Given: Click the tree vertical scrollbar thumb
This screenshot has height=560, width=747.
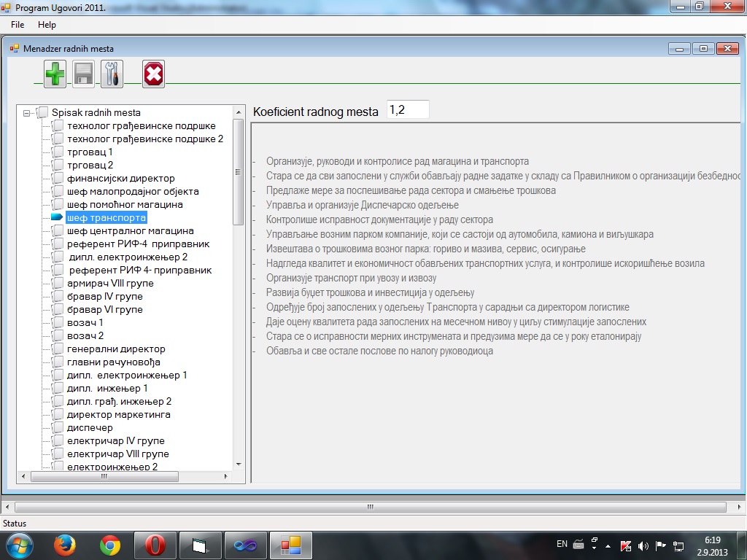Looking at the screenshot, I should pyautogui.click(x=239, y=172).
